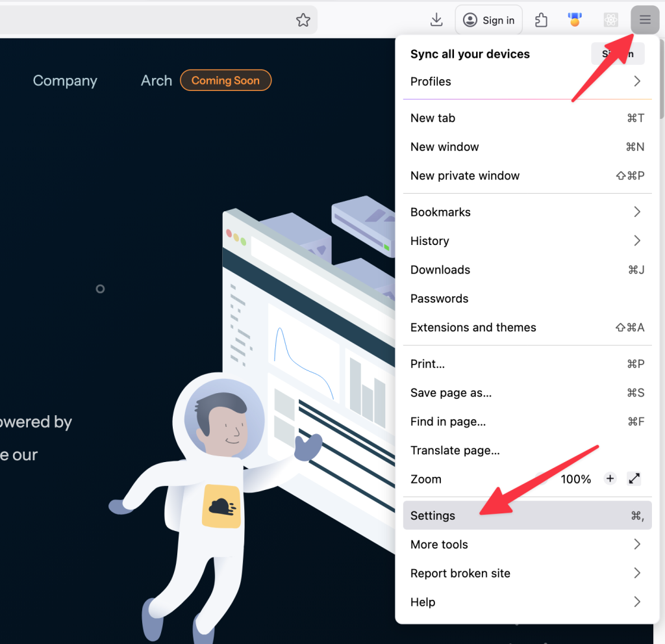Click the React DevTools atom icon
Viewport: 665px width, 644px height.
[x=610, y=20]
